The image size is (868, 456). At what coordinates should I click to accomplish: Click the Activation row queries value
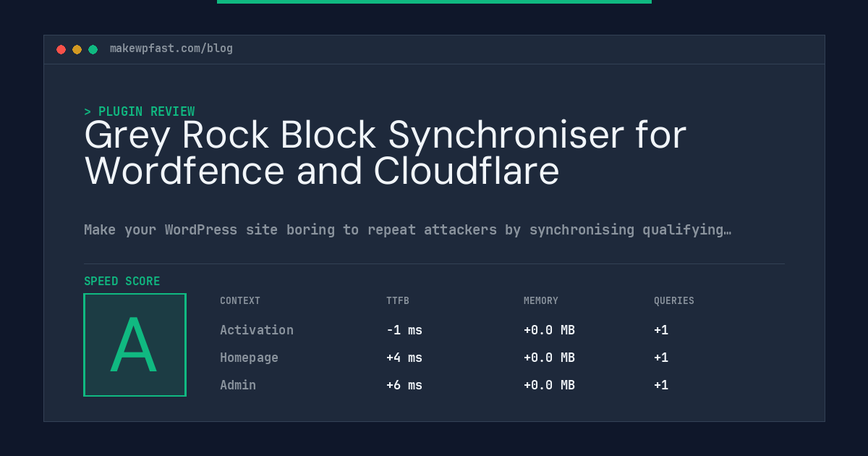tap(661, 330)
